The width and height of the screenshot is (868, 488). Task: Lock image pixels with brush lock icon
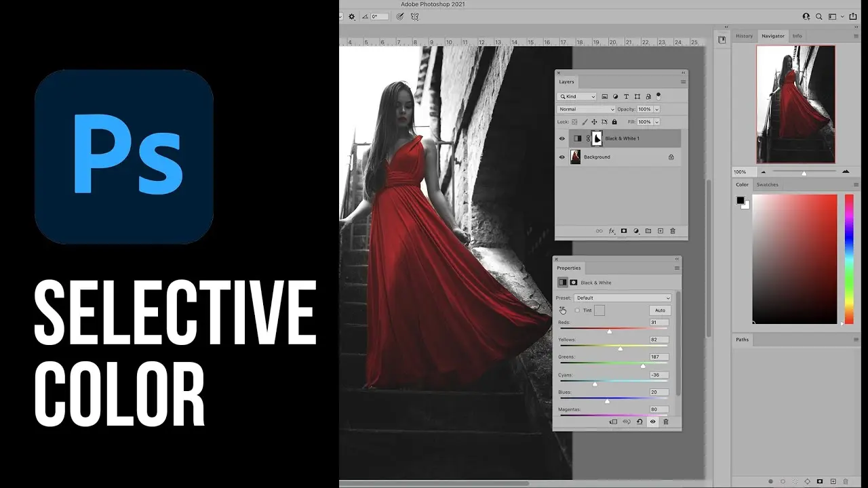[585, 122]
